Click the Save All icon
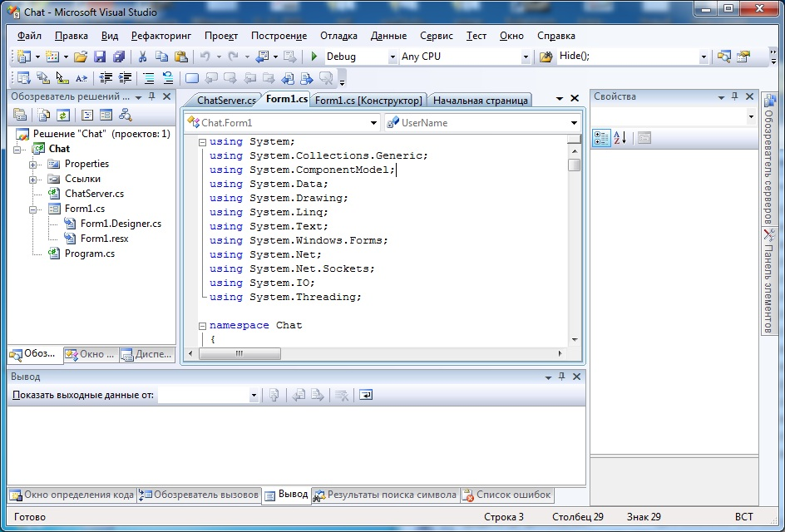Image resolution: width=785 pixels, height=532 pixels. click(119, 57)
